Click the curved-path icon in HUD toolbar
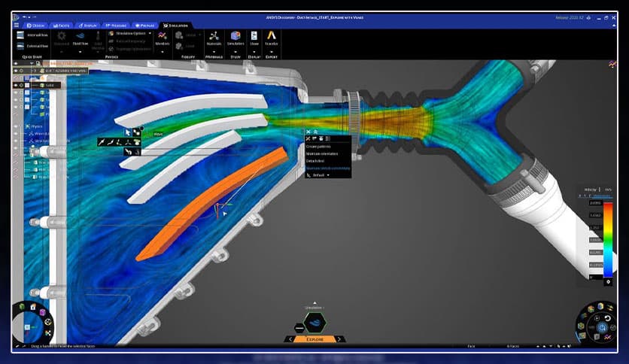 click(x=111, y=142)
